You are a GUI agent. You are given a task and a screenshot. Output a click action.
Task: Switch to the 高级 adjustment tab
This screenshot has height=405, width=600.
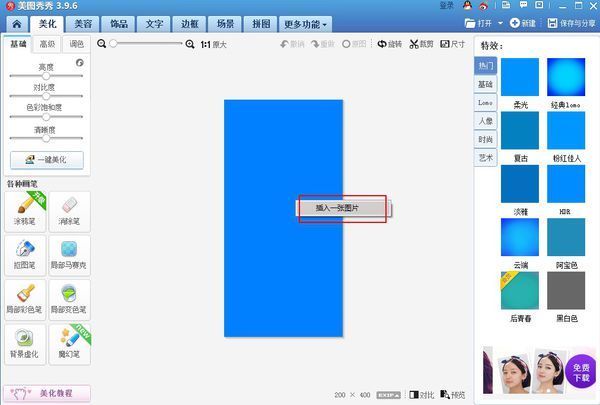click(x=47, y=44)
